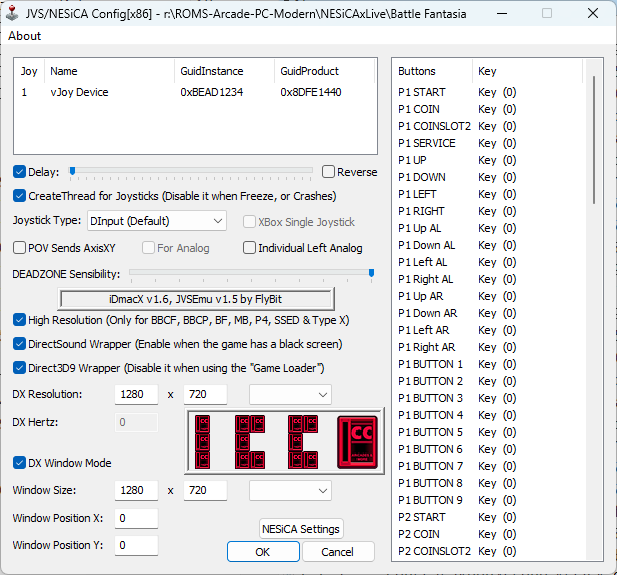Screen dimensions: 617x575
Task: Click the Name column header
Action: (x=109, y=71)
